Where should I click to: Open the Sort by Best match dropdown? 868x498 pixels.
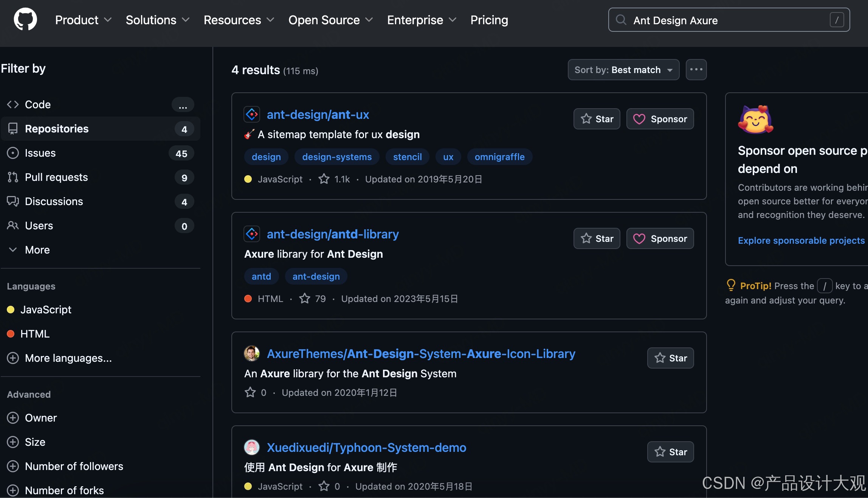coord(623,70)
